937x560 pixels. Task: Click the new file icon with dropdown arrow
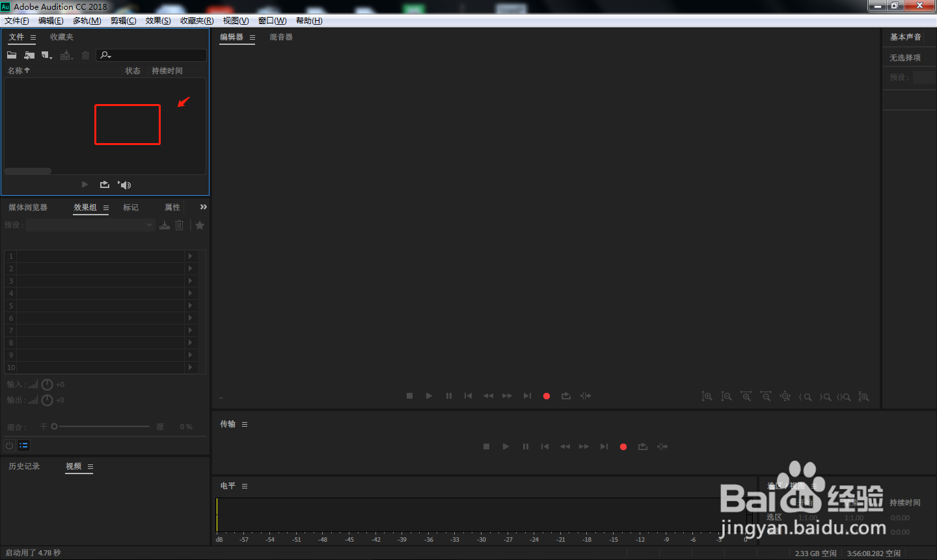(x=47, y=55)
